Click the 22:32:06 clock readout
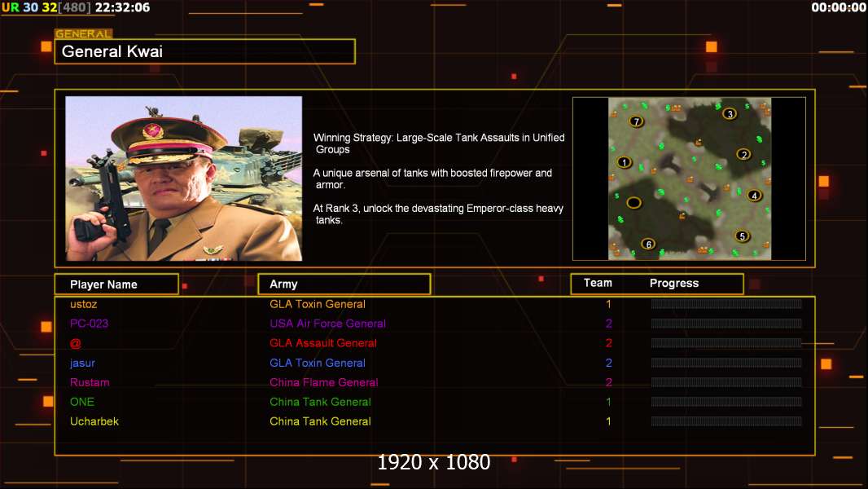868x489 pixels. click(122, 7)
